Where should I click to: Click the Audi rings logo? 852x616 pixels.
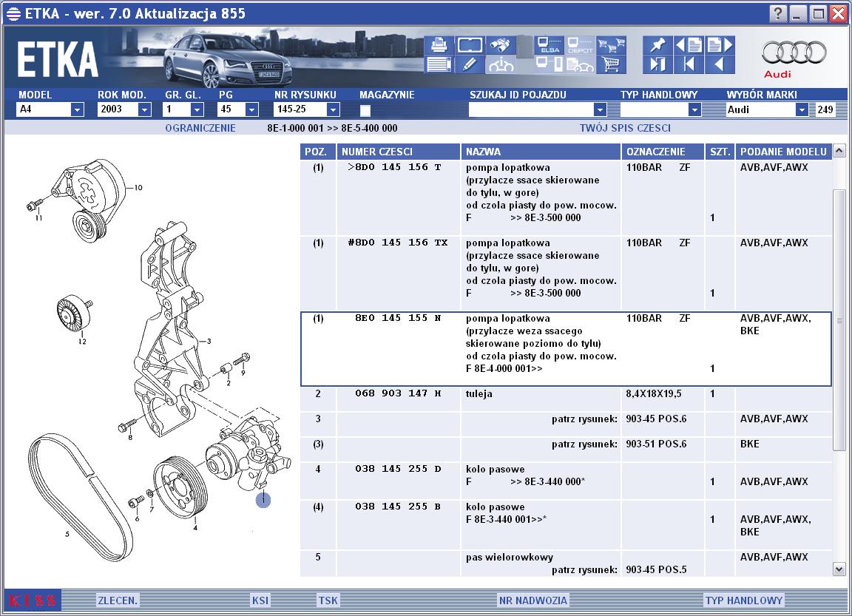point(794,53)
